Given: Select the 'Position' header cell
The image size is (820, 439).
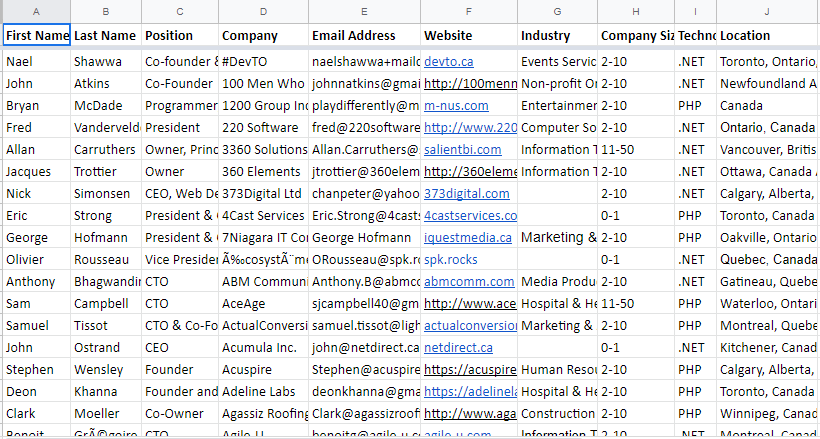Looking at the screenshot, I should (180, 35).
